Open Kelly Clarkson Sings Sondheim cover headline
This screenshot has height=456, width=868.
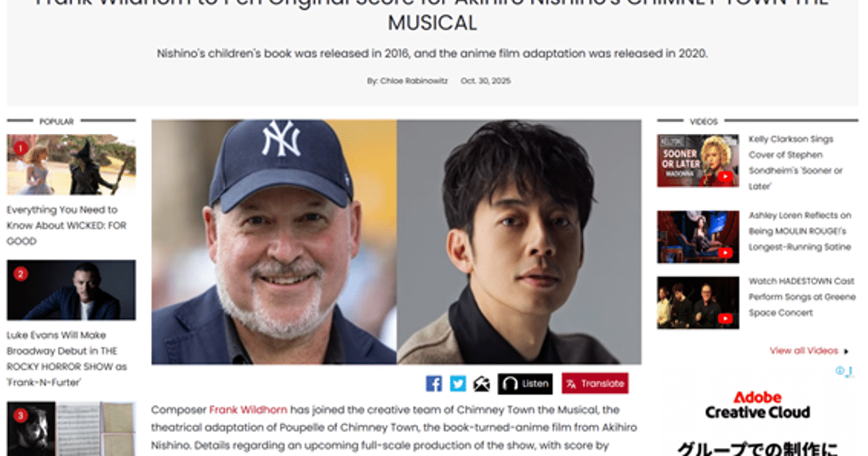point(796,162)
